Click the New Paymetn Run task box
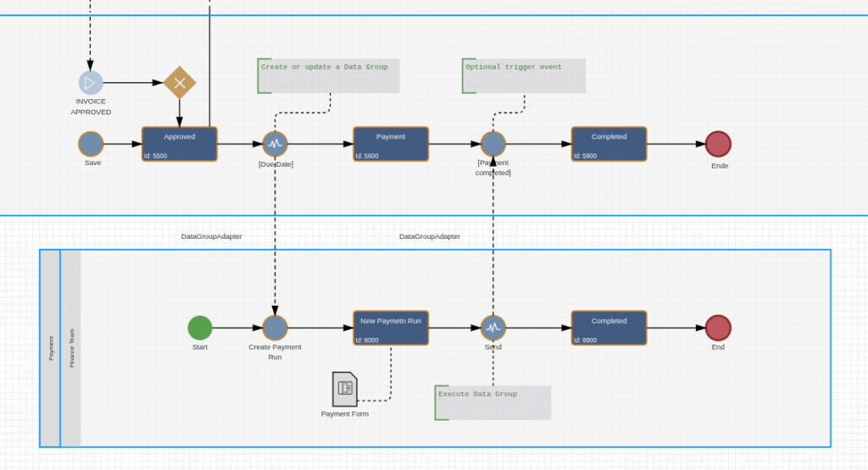Viewport: 868px width, 470px height. (x=391, y=328)
